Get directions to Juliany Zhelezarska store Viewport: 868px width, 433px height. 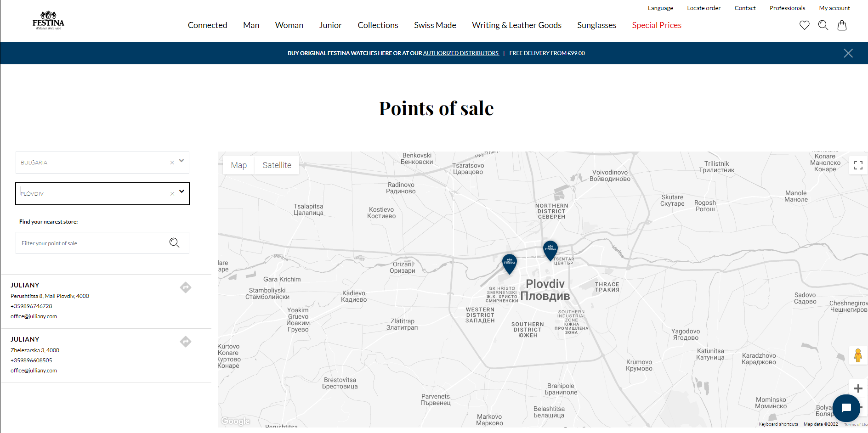[x=186, y=342]
